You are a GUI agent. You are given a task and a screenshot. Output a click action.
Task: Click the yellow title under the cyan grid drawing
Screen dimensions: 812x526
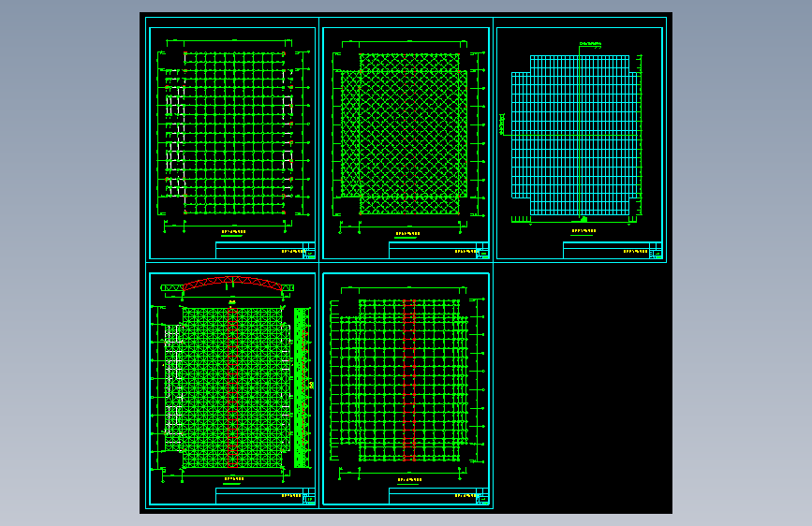pos(583,231)
